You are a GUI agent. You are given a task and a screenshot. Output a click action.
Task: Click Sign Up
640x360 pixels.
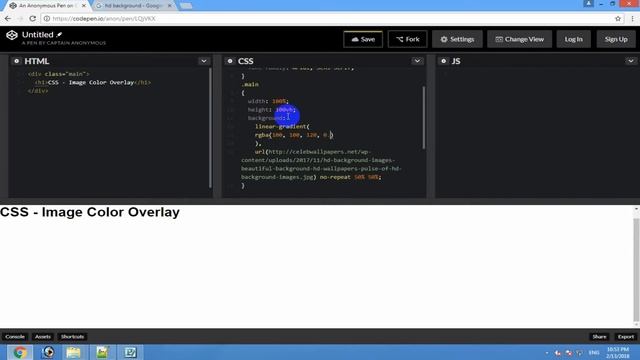pos(616,39)
